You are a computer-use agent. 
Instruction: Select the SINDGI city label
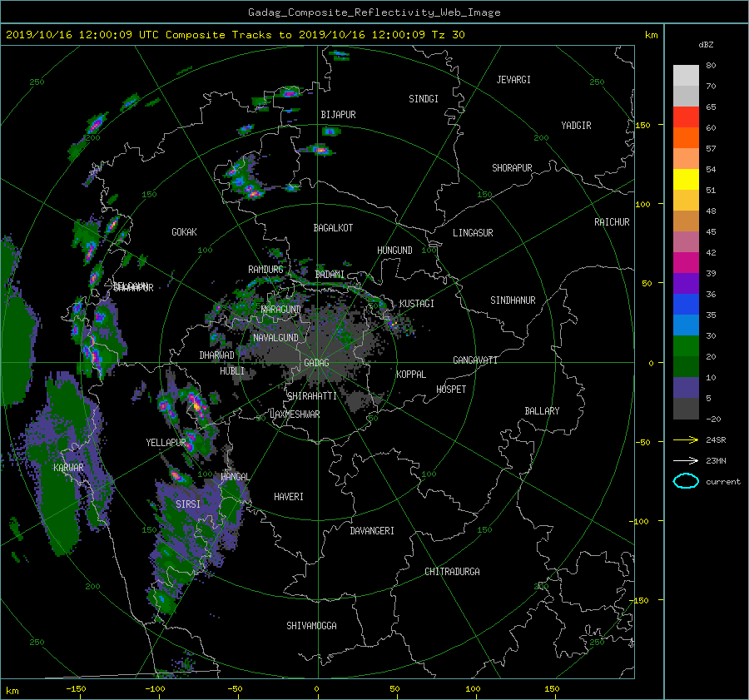(424, 99)
